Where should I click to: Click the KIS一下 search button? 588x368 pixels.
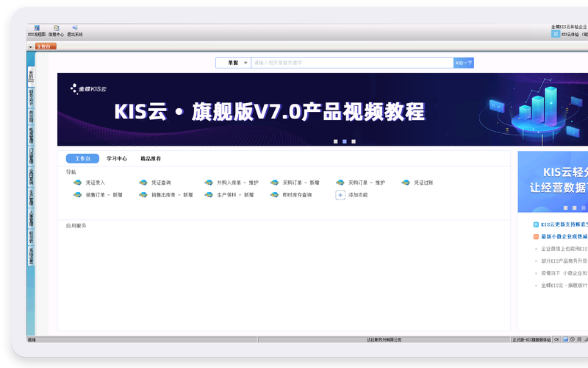[464, 63]
